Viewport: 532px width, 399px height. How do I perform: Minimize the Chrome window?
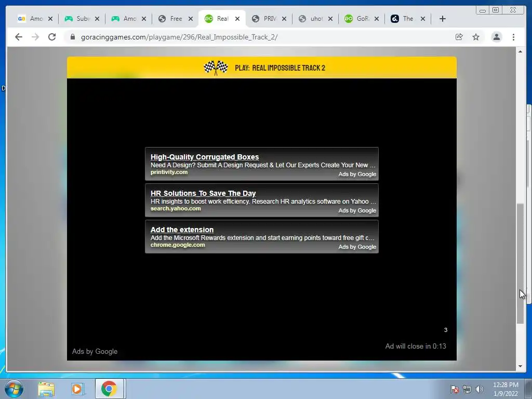(x=483, y=10)
